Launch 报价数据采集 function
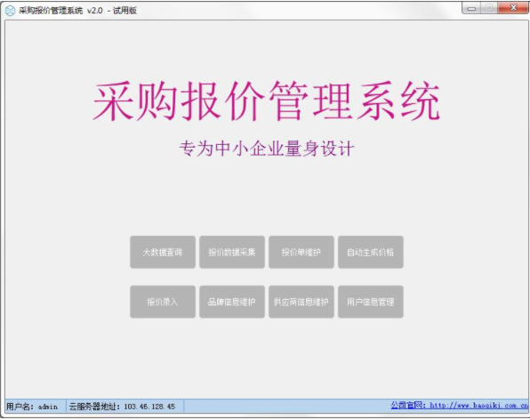This screenshot has width=530, height=420. pyautogui.click(x=232, y=252)
